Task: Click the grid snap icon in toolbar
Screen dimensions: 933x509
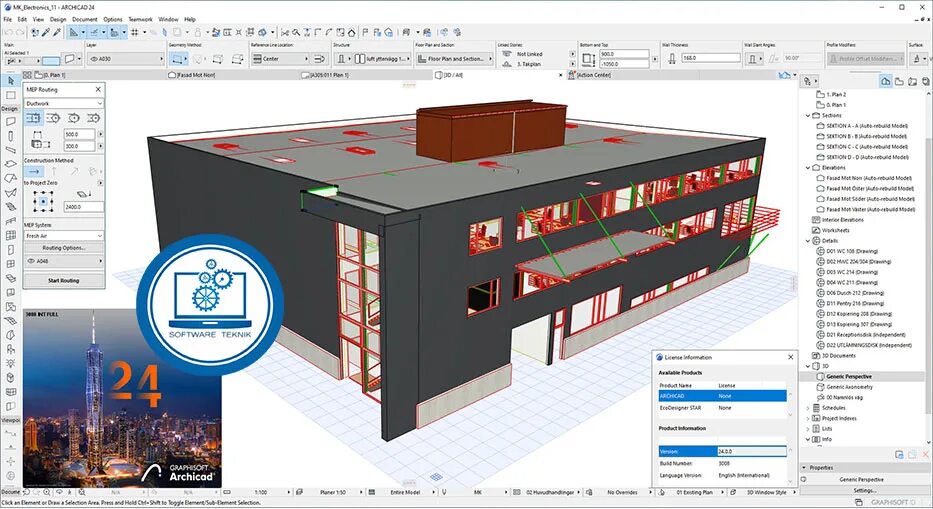Action: coord(134,33)
